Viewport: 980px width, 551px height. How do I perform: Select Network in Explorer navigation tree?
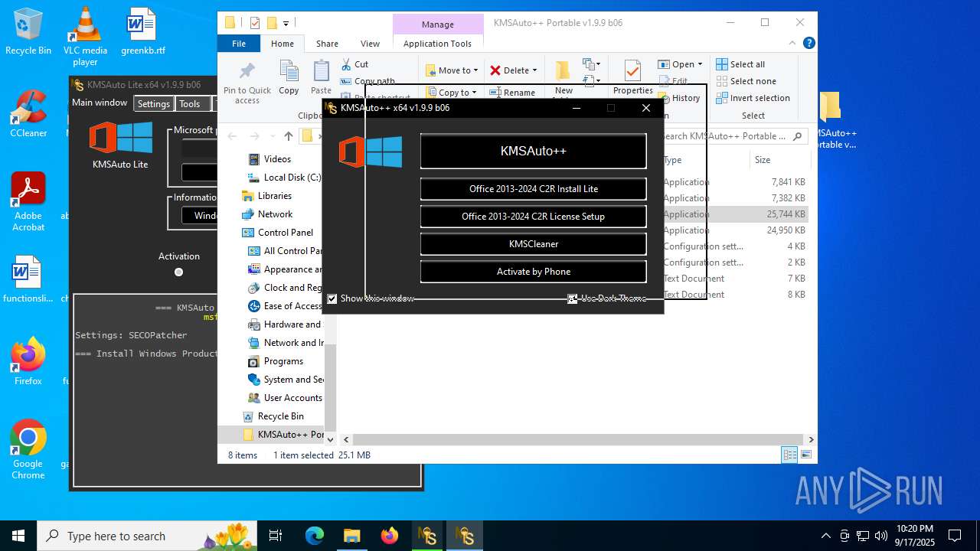click(x=267, y=214)
